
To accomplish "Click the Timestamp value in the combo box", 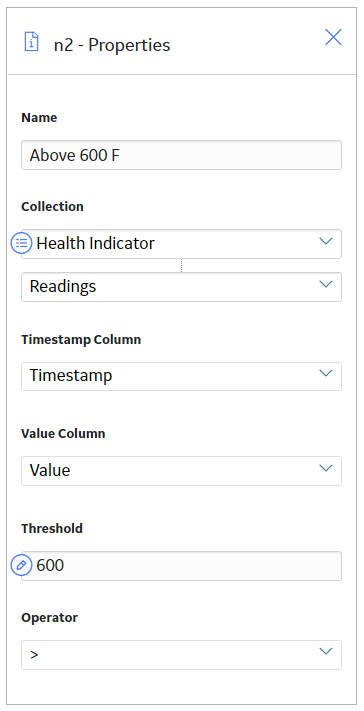I will [71, 375].
